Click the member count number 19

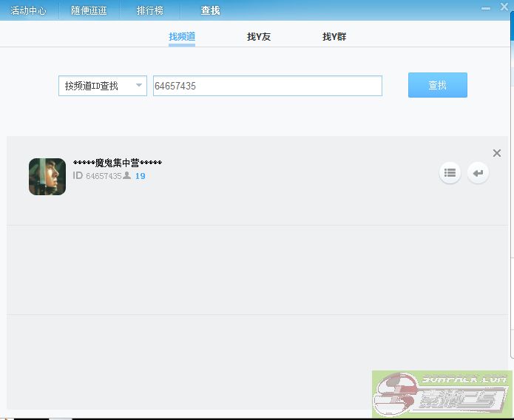pyautogui.click(x=140, y=176)
